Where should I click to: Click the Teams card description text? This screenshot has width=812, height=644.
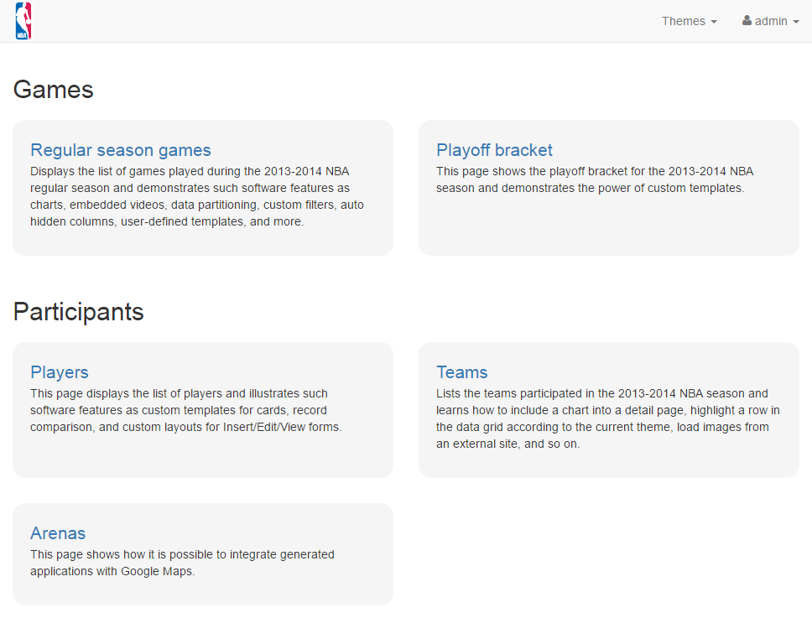click(607, 418)
